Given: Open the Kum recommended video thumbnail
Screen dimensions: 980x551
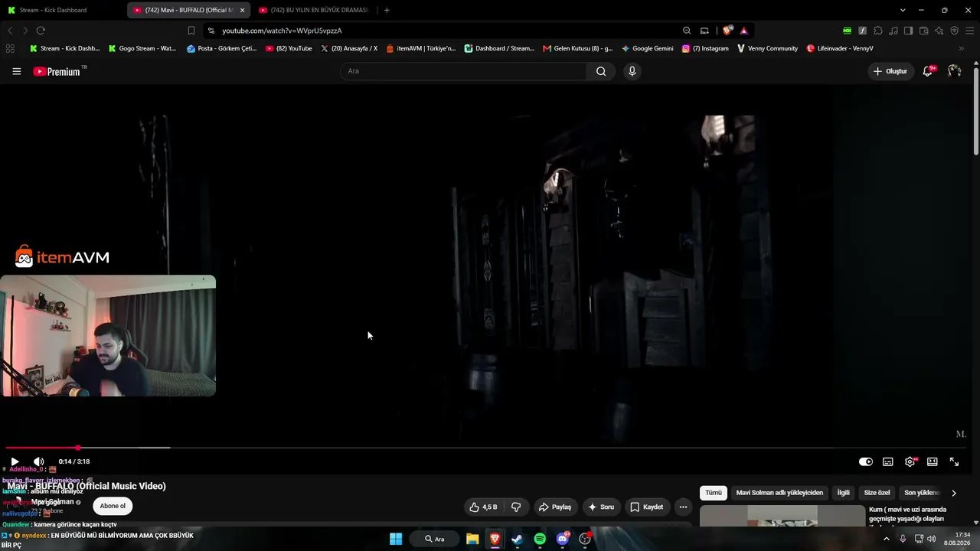Looking at the screenshot, I should coord(782,516).
